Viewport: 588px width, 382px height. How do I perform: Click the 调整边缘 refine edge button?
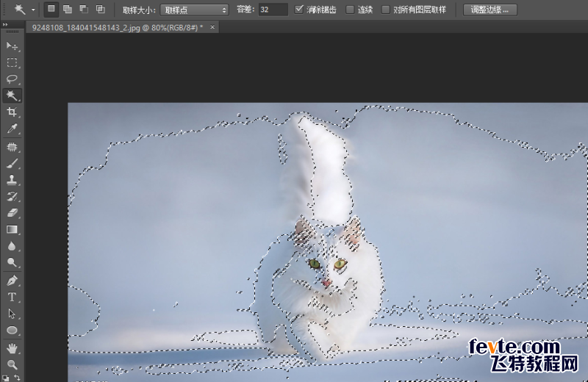click(x=490, y=10)
